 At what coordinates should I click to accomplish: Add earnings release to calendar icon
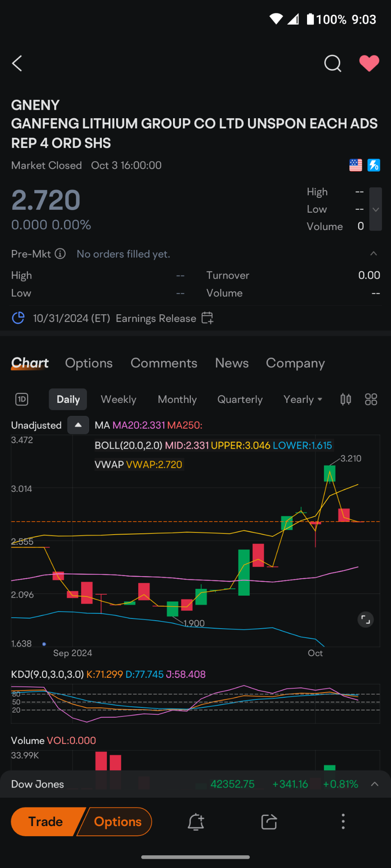pyautogui.click(x=207, y=318)
